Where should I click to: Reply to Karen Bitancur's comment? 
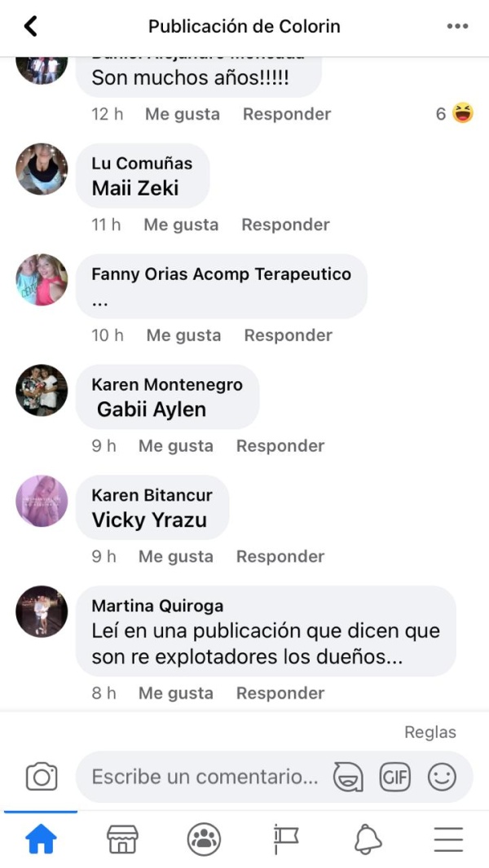[x=280, y=556]
